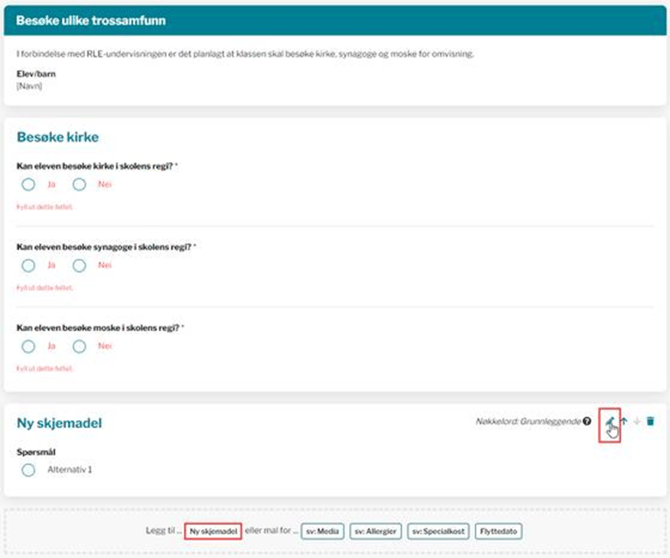This screenshot has width=670, height=558.
Task: Add the sv: Media template
Action: point(322,530)
